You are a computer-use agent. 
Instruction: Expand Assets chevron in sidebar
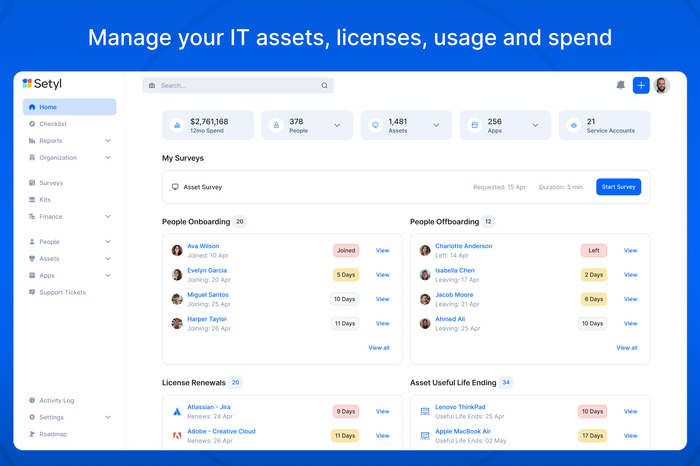click(108, 258)
